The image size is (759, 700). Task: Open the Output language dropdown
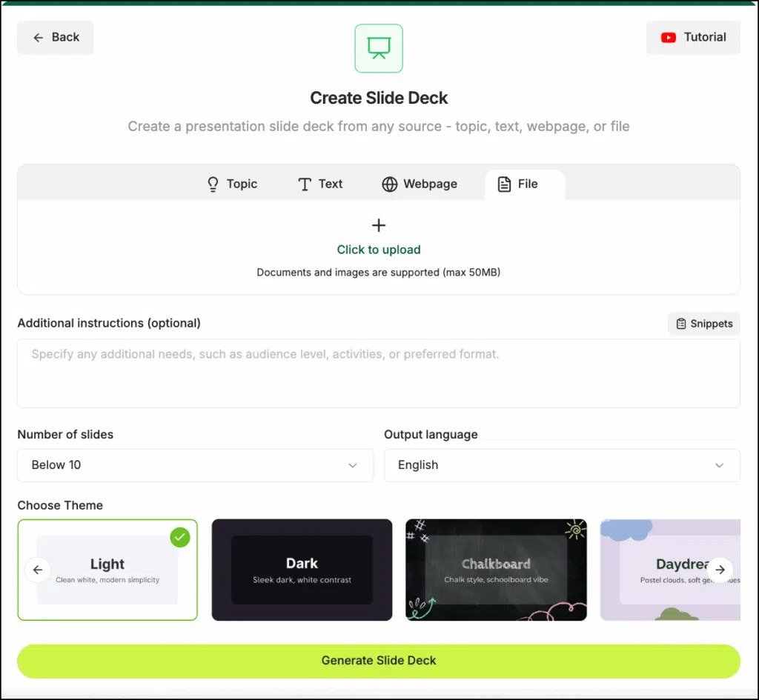561,465
